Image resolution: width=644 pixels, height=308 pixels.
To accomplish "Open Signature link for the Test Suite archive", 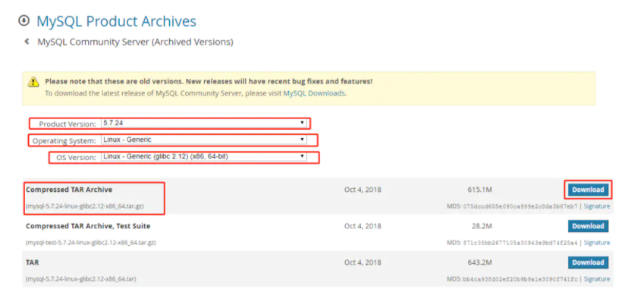I will click(597, 243).
